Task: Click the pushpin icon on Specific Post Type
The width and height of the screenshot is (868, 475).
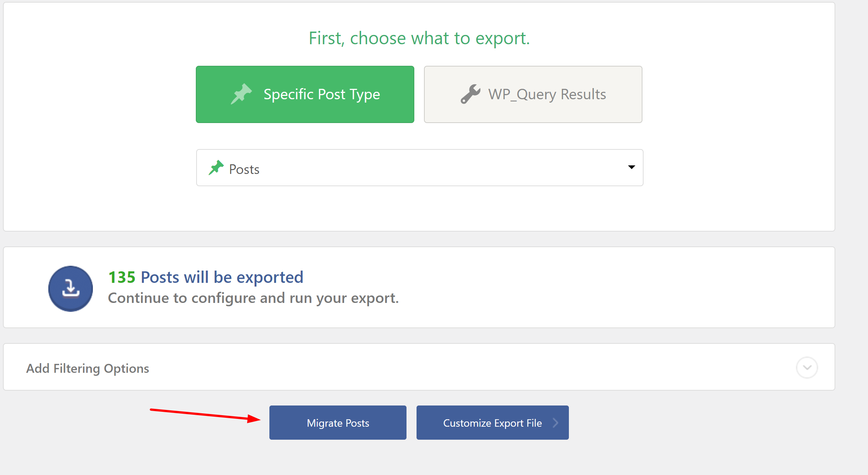Action: point(241,94)
